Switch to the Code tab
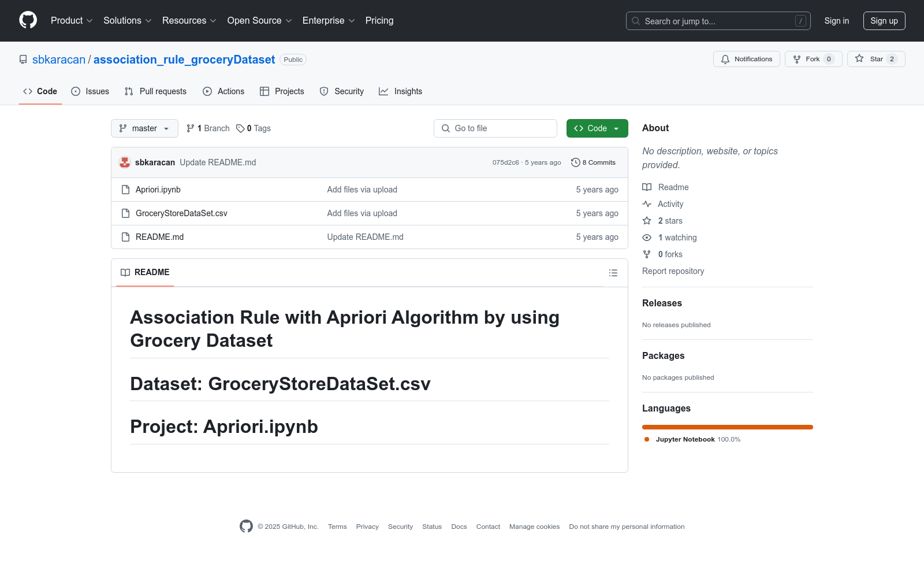This screenshot has height=578, width=924. [40, 91]
